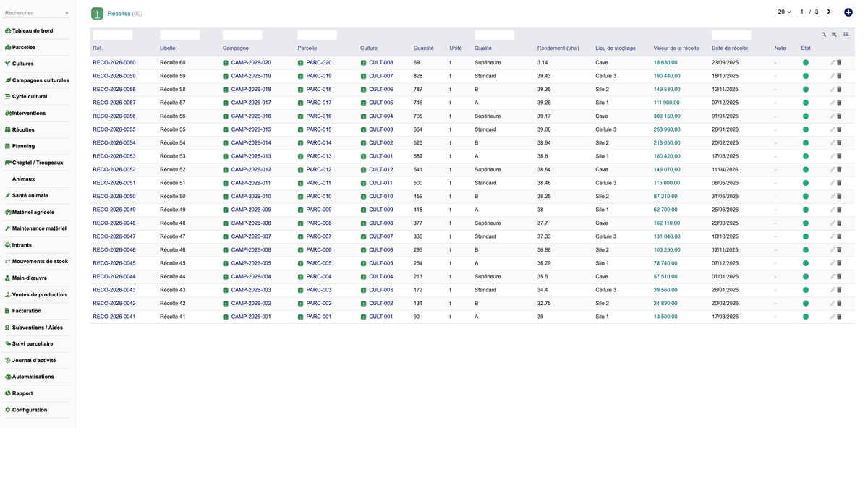Go to next page arrow
This screenshot has height=488, width=868.
point(829,12)
